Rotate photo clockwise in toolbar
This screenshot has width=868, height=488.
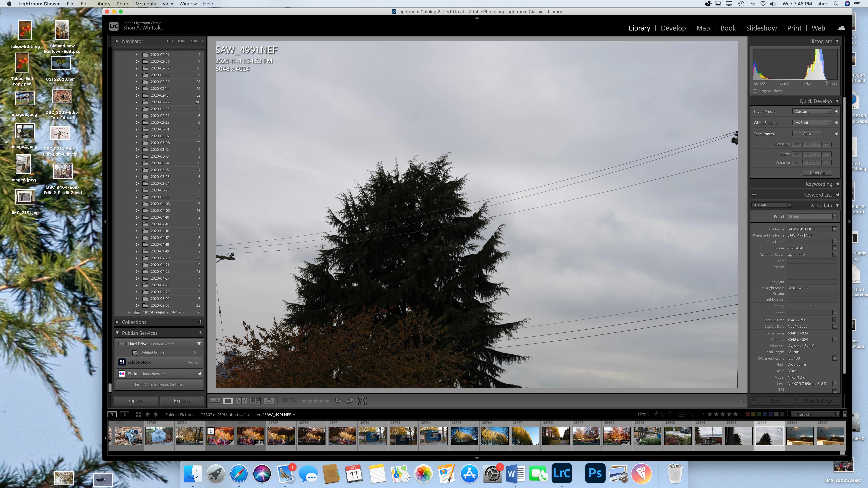coord(349,401)
